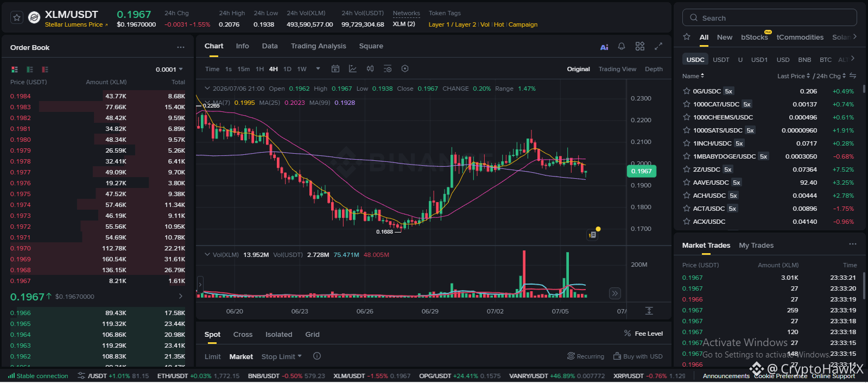Open the hexagon chart settings icon
Screen dimensions: 868x383
[x=405, y=69]
